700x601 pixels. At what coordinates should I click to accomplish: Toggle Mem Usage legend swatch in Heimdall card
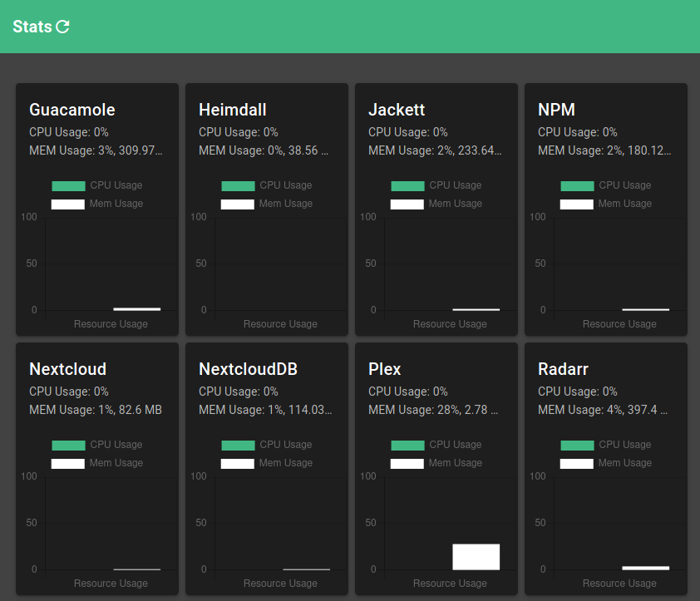pos(238,204)
